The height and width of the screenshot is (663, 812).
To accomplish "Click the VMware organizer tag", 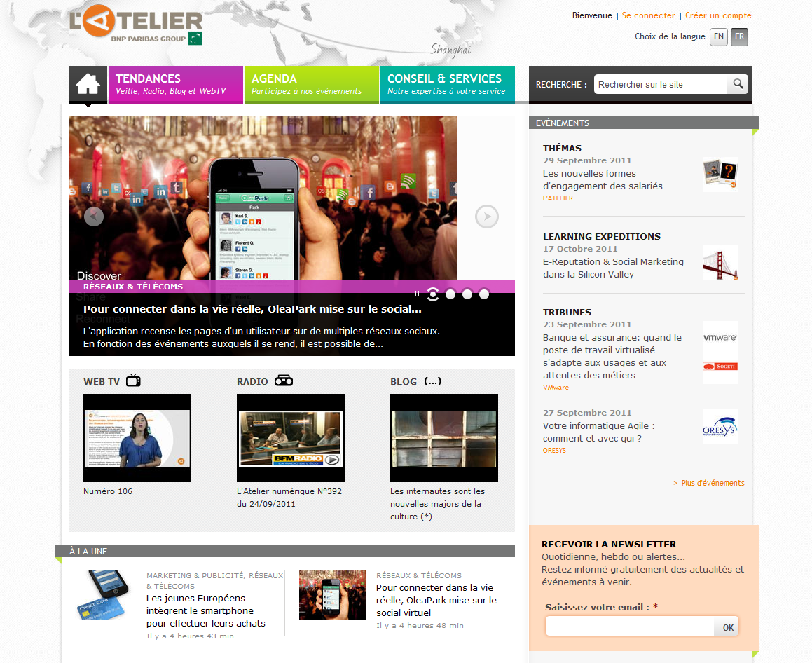I will [x=556, y=388].
